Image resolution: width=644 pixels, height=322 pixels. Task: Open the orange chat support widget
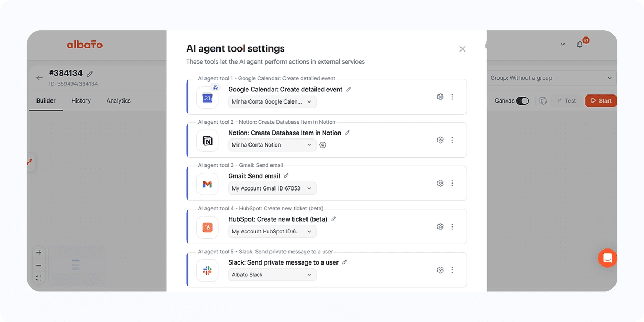coord(608,258)
